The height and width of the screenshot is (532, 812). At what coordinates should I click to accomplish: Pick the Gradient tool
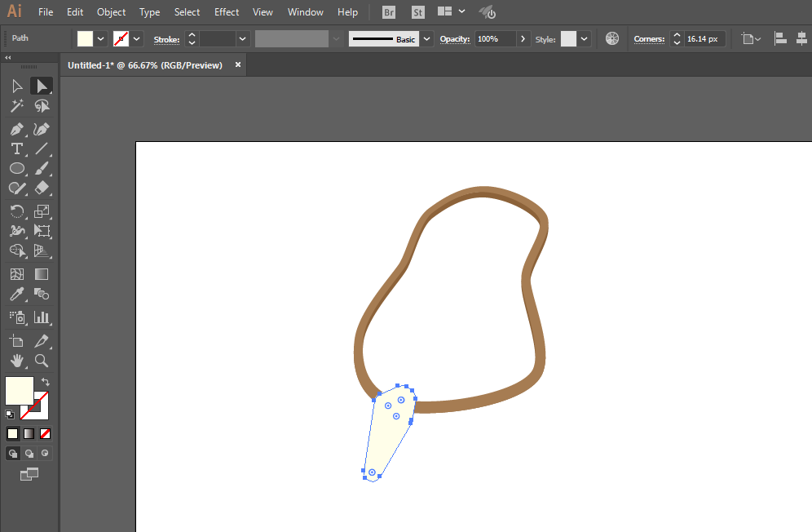click(x=42, y=274)
